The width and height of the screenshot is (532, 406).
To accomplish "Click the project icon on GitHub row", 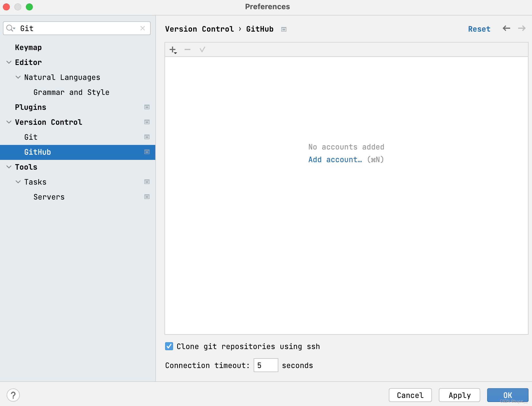I will tap(147, 152).
